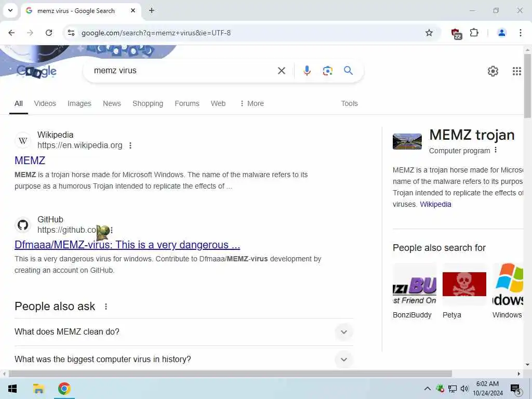Switch to the Web tab
The height and width of the screenshot is (399, 532).
[218, 103]
